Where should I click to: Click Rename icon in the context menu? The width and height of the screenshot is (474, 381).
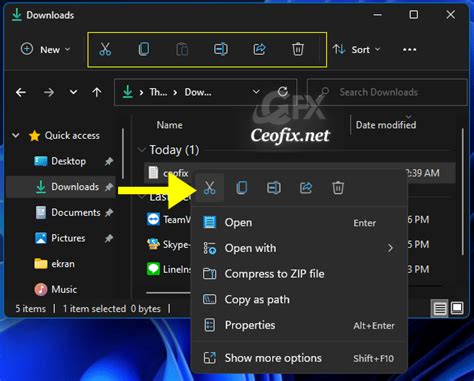coord(274,188)
